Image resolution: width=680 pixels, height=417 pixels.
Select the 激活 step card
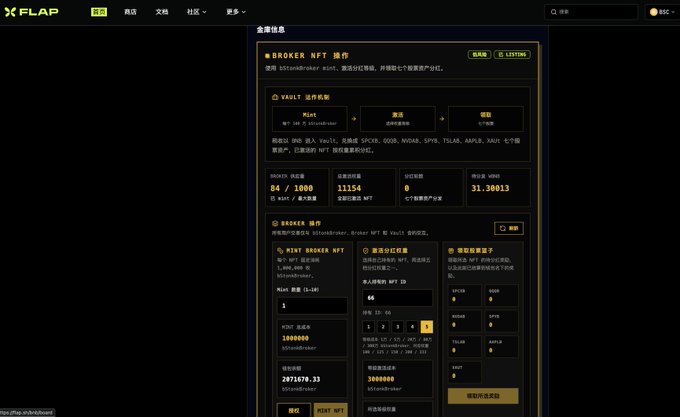[397, 118]
